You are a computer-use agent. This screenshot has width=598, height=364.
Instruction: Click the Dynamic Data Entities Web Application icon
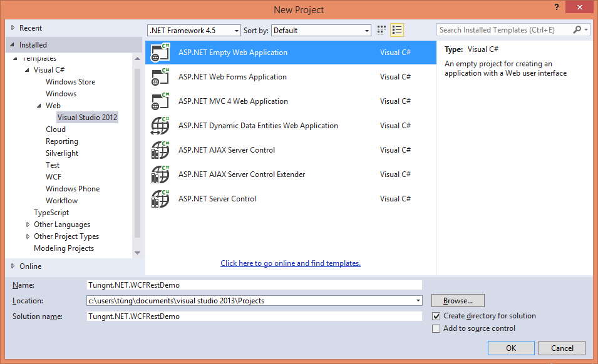coord(160,126)
